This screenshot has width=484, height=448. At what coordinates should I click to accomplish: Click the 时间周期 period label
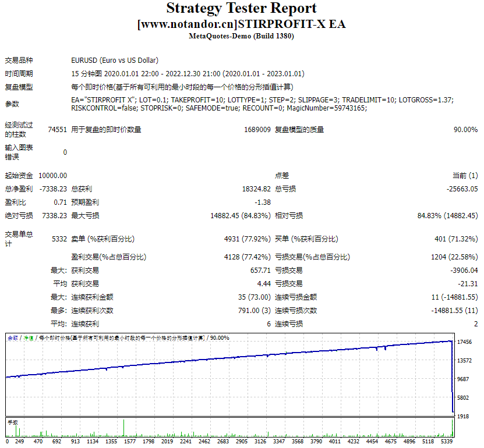point(19,74)
